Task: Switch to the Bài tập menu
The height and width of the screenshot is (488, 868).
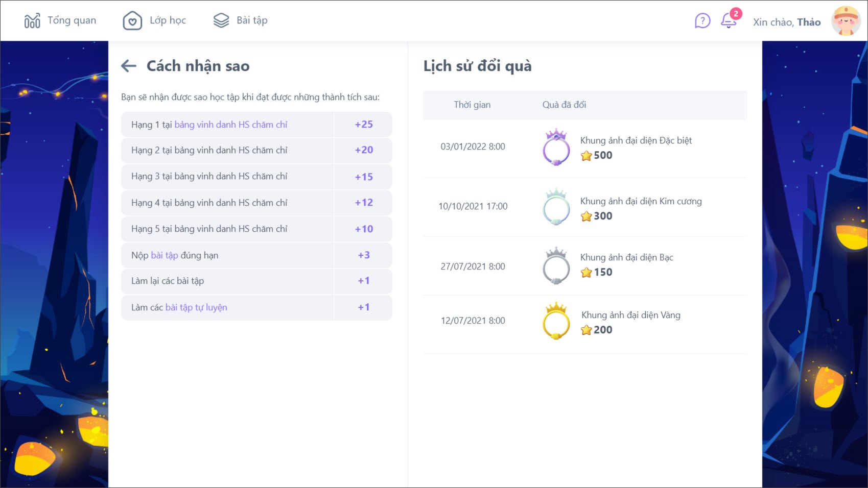Action: click(252, 20)
